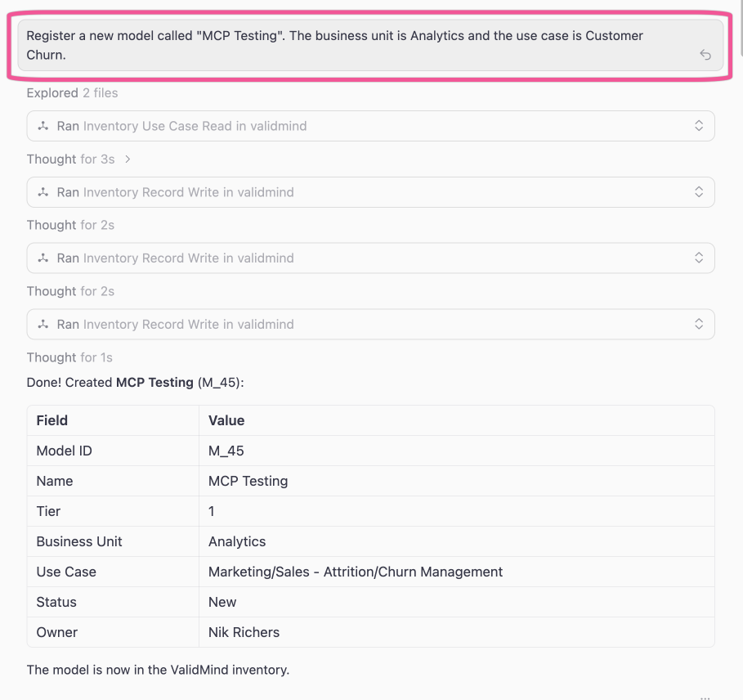
Task: Click the Value column header
Action: click(226, 420)
